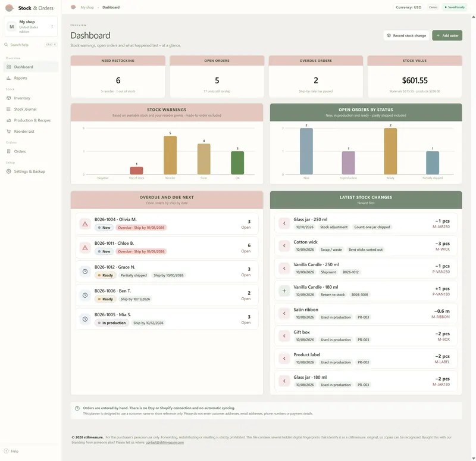Click the M-JAR250 SKU text
Image resolution: width=476 pixels, height=461 pixels.
pyautogui.click(x=441, y=227)
